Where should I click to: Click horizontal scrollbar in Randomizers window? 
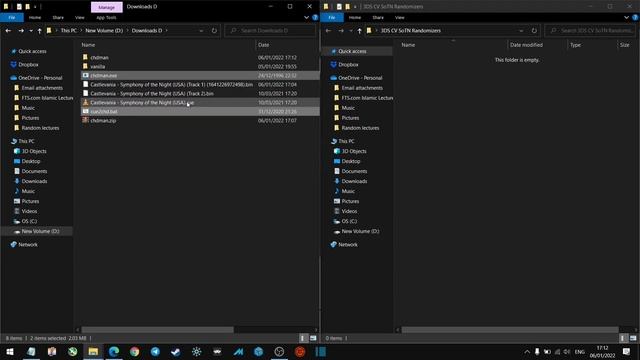coord(510,329)
